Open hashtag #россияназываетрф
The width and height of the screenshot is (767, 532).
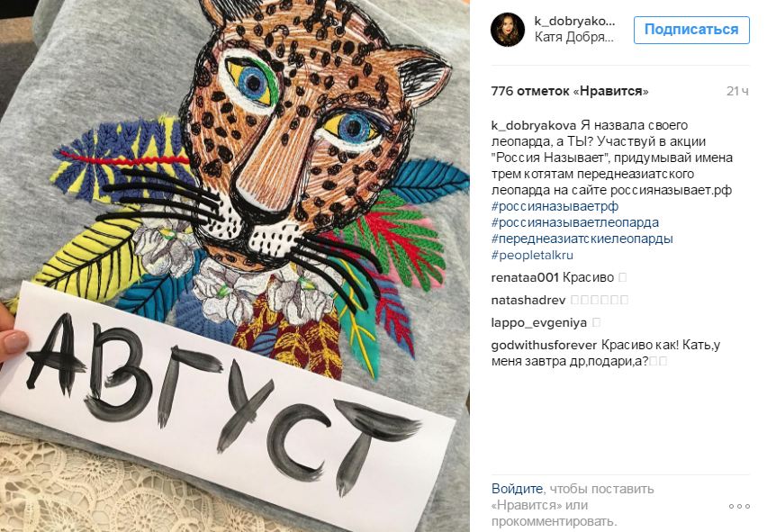click(555, 206)
